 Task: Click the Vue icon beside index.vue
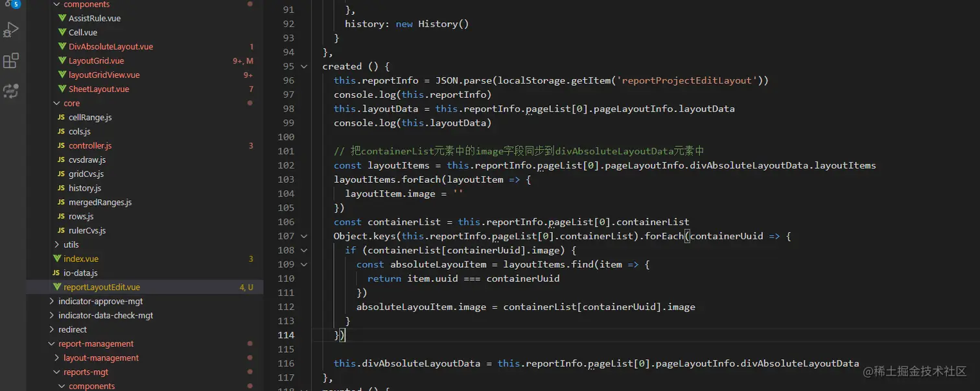(x=57, y=259)
